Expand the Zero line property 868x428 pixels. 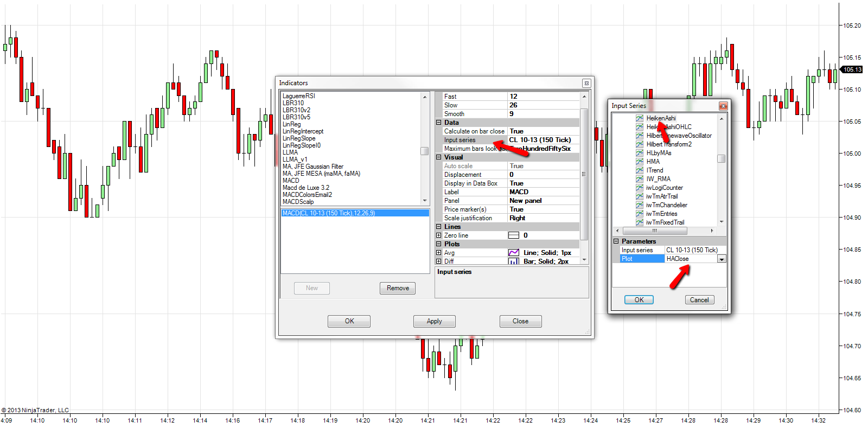(x=438, y=235)
